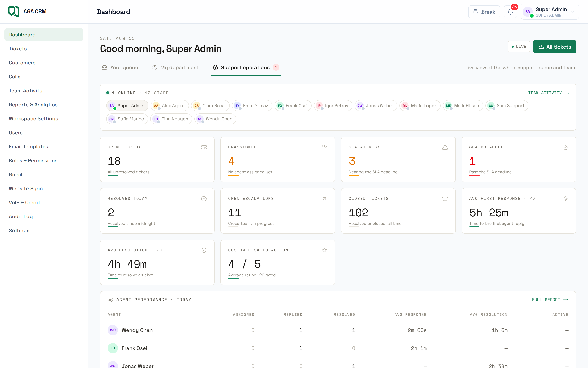The width and height of the screenshot is (588, 368).
Task: Follow the TEAM ACTIVITY link
Action: [x=549, y=93]
